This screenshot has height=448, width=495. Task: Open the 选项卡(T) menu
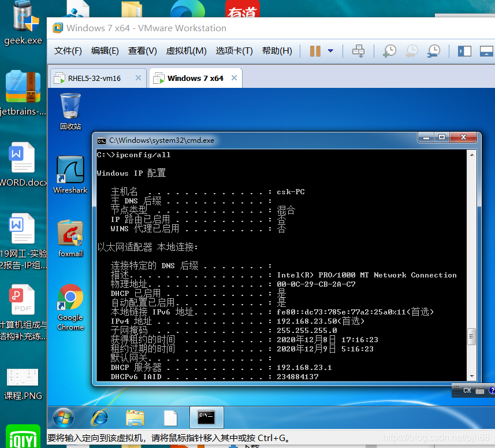tap(235, 51)
